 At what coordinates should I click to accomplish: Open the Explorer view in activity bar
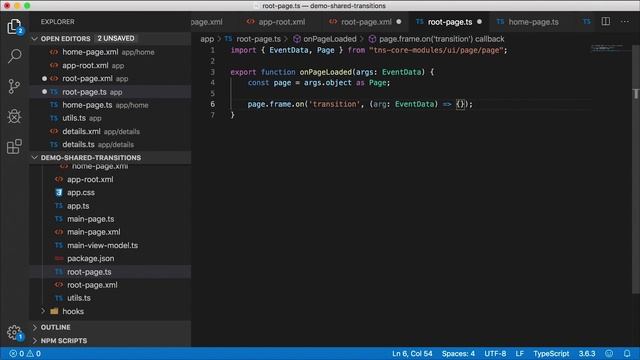click(x=14, y=27)
